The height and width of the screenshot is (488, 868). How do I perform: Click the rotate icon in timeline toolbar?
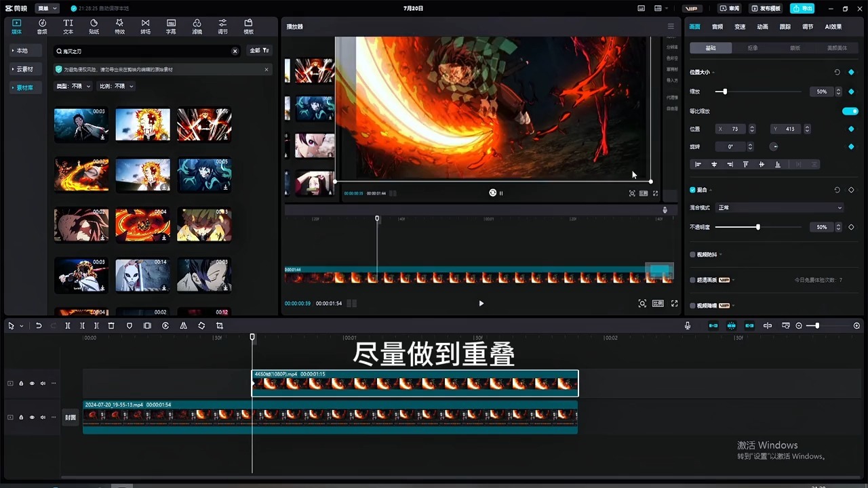[x=201, y=326]
